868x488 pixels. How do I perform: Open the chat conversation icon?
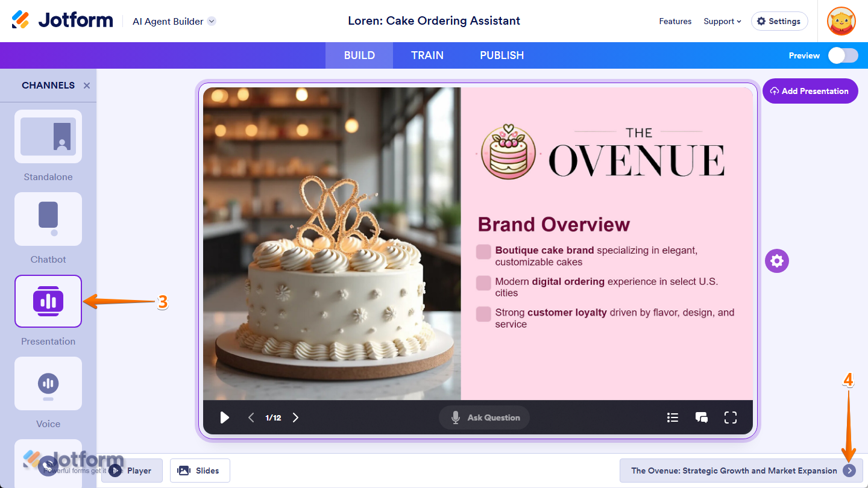click(702, 418)
